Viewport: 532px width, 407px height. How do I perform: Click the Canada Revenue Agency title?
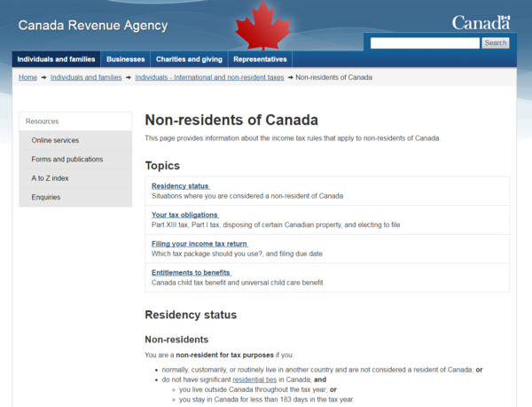(x=93, y=26)
